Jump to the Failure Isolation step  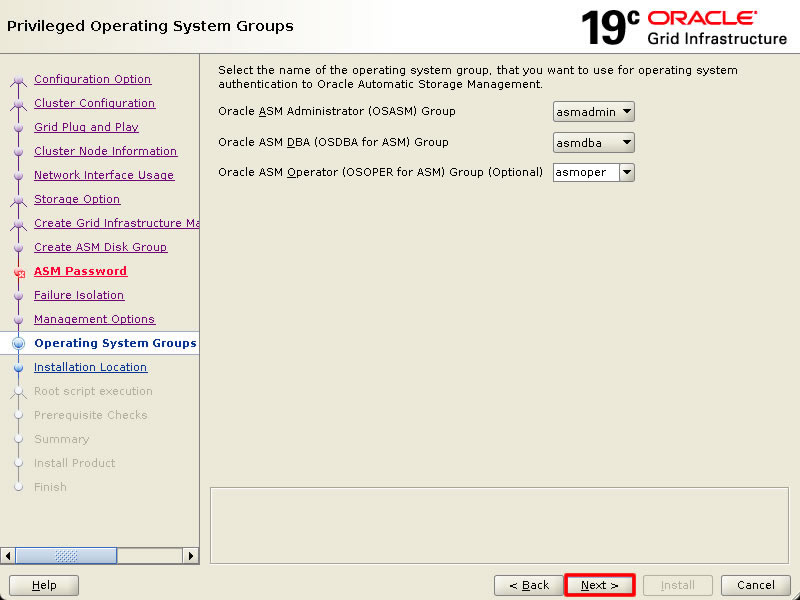79,295
